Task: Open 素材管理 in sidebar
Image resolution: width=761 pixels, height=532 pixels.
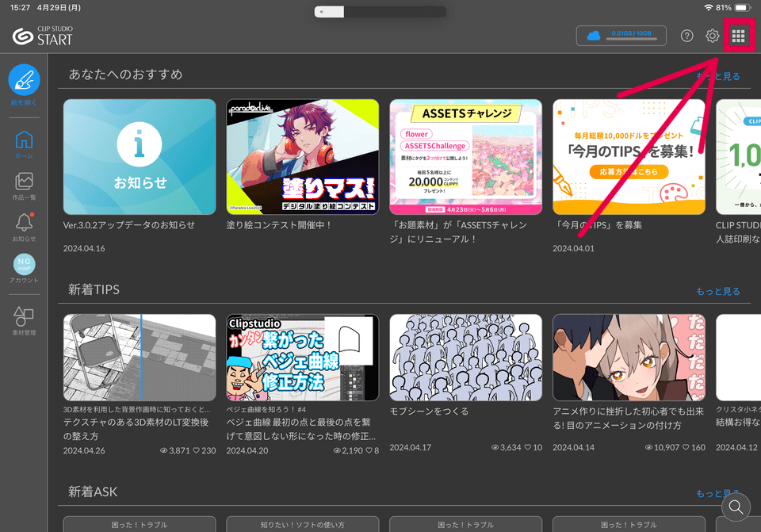Action: pyautogui.click(x=24, y=320)
